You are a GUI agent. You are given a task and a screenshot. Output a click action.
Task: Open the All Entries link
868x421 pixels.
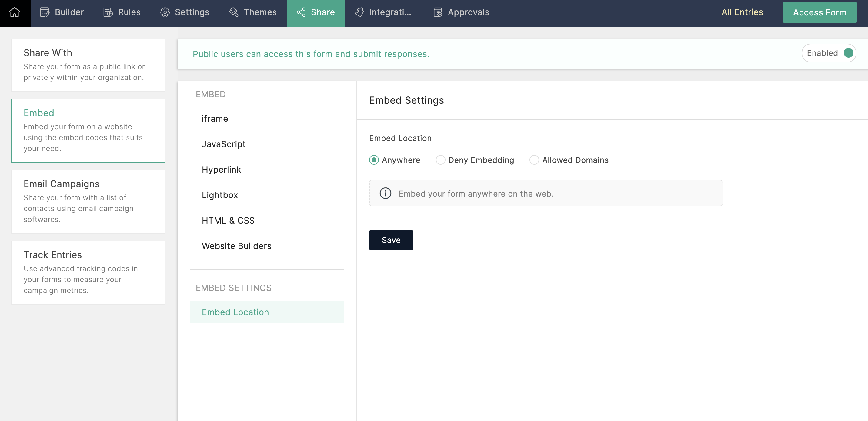tap(742, 12)
